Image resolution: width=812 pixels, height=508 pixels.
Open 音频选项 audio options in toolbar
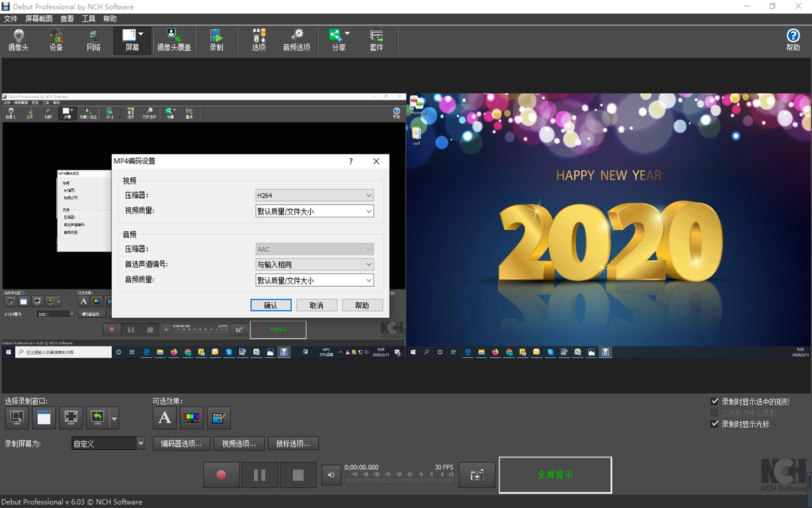point(297,40)
